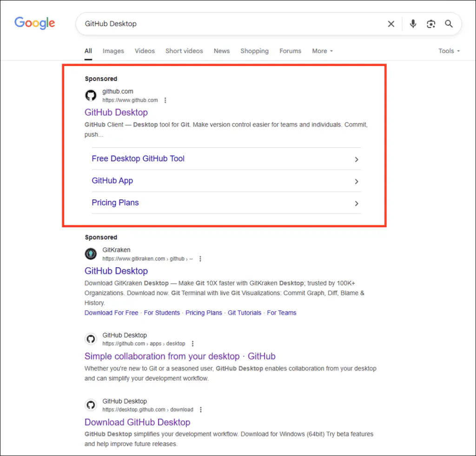Expand the Free Desktop GitHub Tool sitelink
476x456 pixels.
[x=357, y=159]
